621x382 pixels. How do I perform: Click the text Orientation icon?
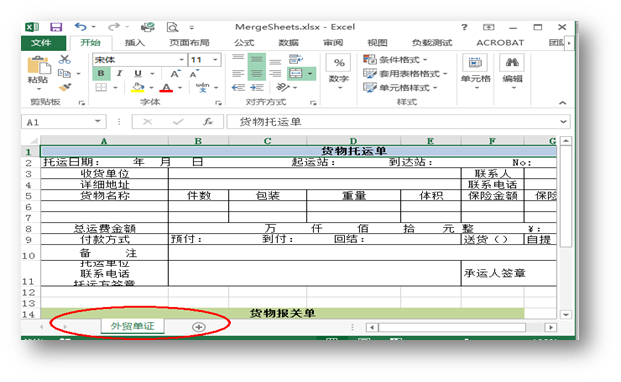pyautogui.click(x=282, y=87)
